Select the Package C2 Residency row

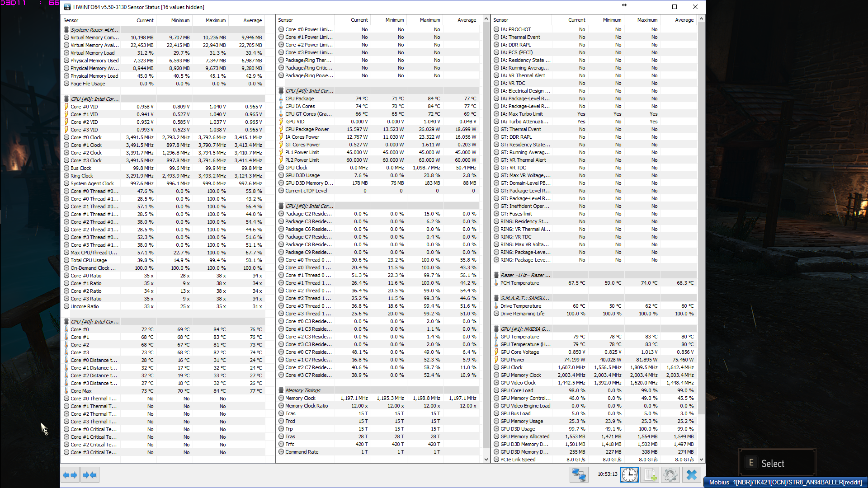click(x=378, y=214)
